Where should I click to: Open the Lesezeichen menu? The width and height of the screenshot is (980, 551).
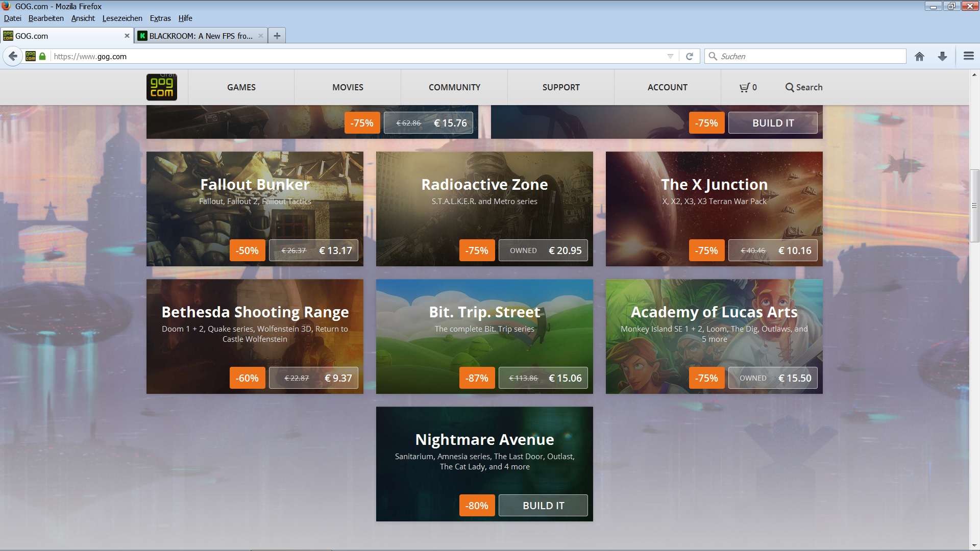[x=122, y=18]
